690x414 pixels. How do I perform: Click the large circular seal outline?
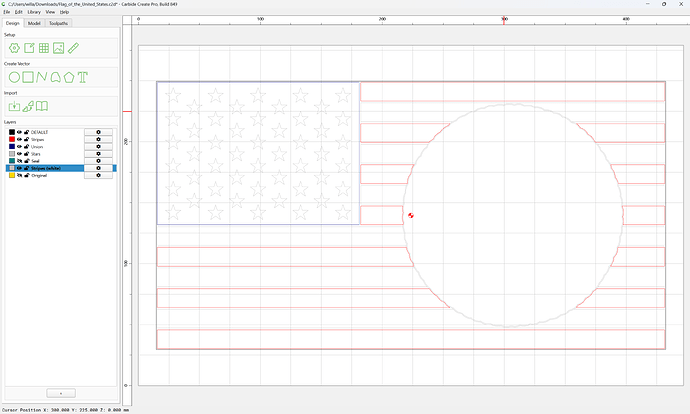coord(513,216)
